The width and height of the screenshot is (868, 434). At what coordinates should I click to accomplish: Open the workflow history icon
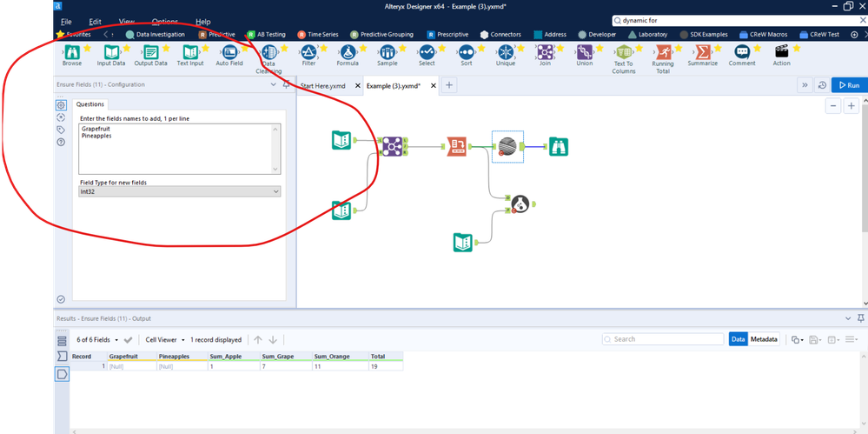click(822, 85)
